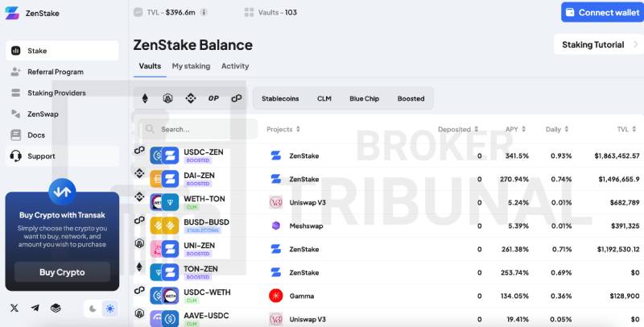This screenshot has width=644, height=327.
Task: Click the Meshswap project icon
Action: 275,226
